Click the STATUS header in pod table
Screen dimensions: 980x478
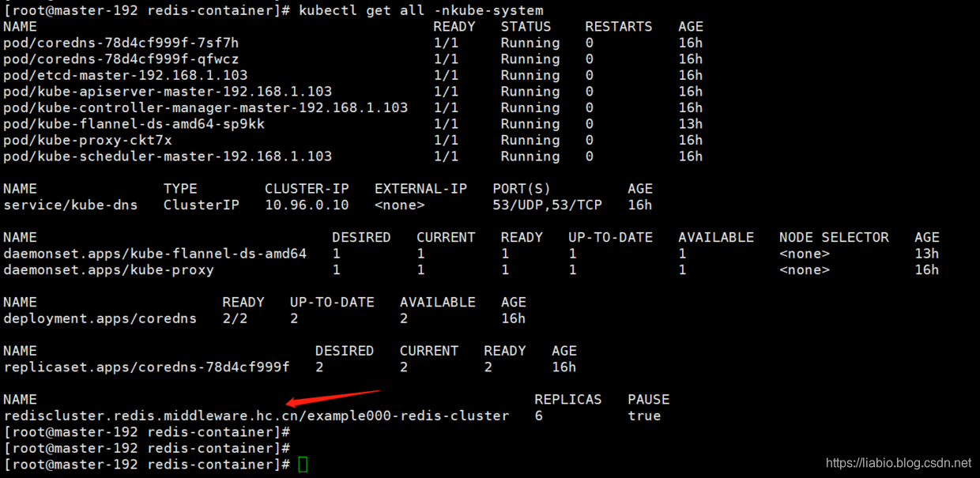point(526,27)
